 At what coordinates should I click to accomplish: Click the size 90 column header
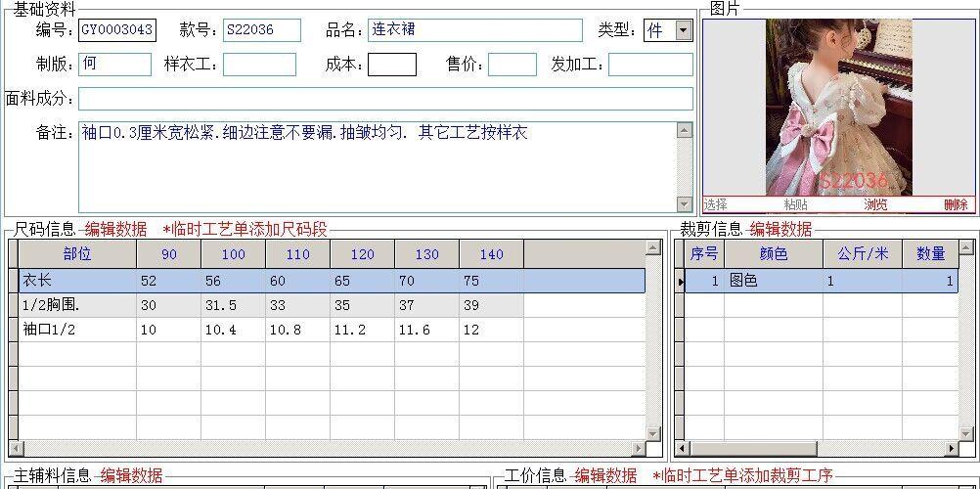(x=169, y=254)
